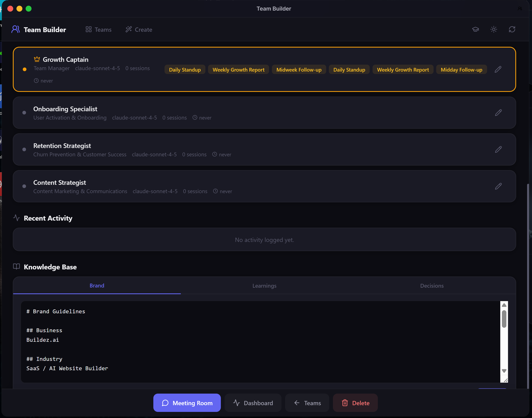Image resolution: width=532 pixels, height=418 pixels.
Task: Click user icon in title bar
Action: pyautogui.click(x=520, y=9)
